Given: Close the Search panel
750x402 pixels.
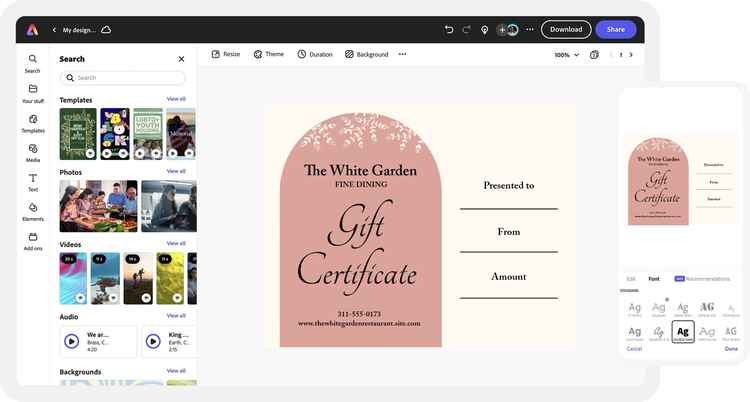Looking at the screenshot, I should (181, 59).
